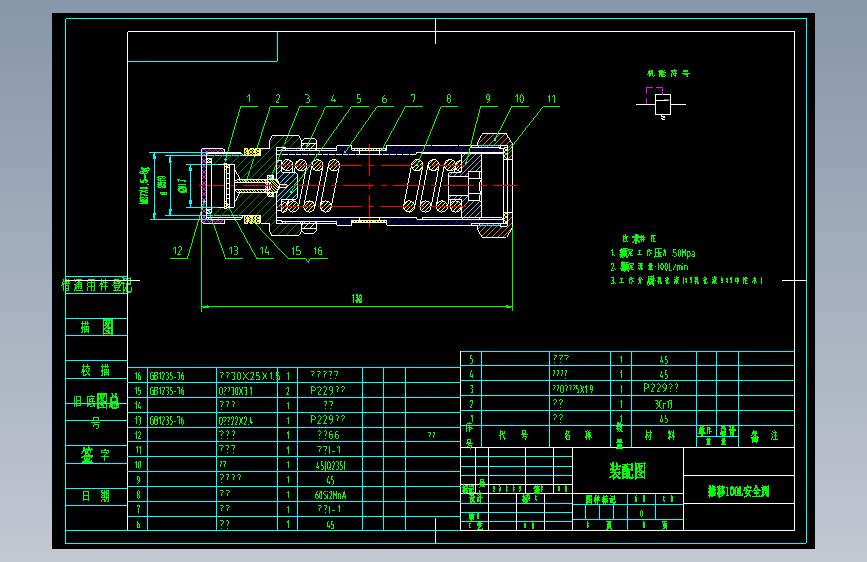The width and height of the screenshot is (867, 562).
Task: Click the note line "100L/min" rated flow
Action: click(x=650, y=267)
